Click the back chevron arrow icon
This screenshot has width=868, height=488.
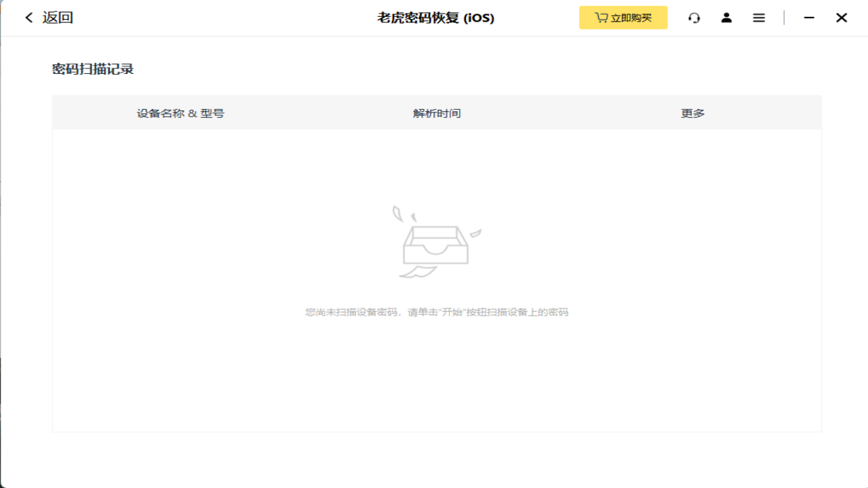click(28, 17)
